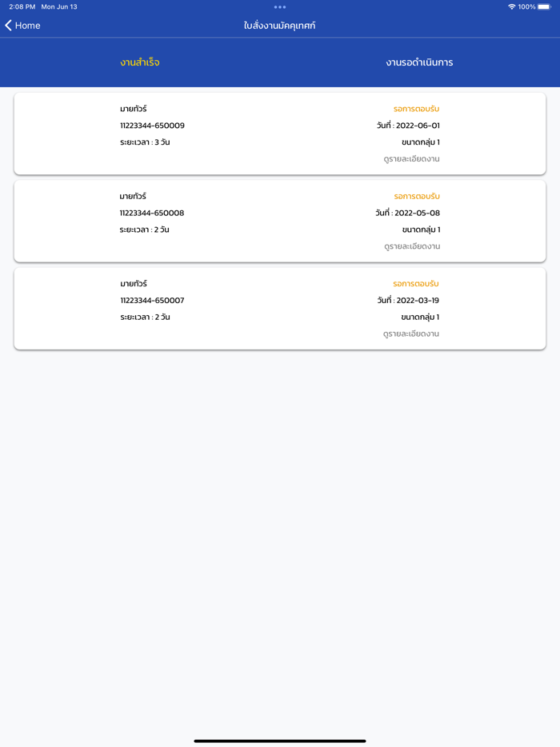Open ดูรายละเอียดงาน for order 11223344-650008
This screenshot has width=560, height=747.
pyautogui.click(x=411, y=246)
